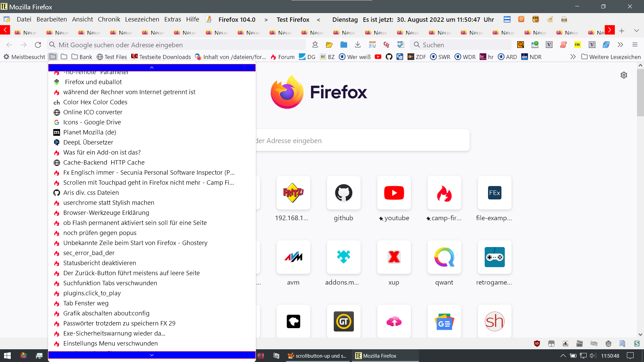The height and width of the screenshot is (362, 644).
Task: Click the uBlock Origin shield icon in status bar
Action: pos(537,344)
